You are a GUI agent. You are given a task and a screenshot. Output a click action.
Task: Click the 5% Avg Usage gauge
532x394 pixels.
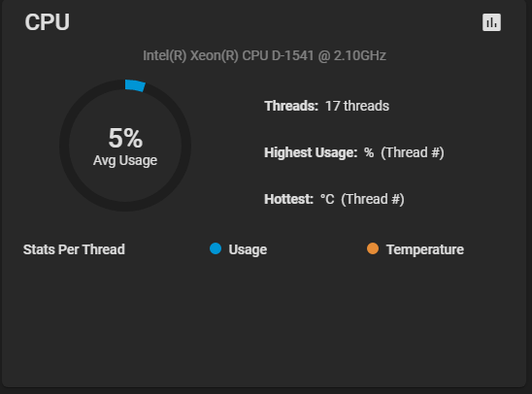125,146
